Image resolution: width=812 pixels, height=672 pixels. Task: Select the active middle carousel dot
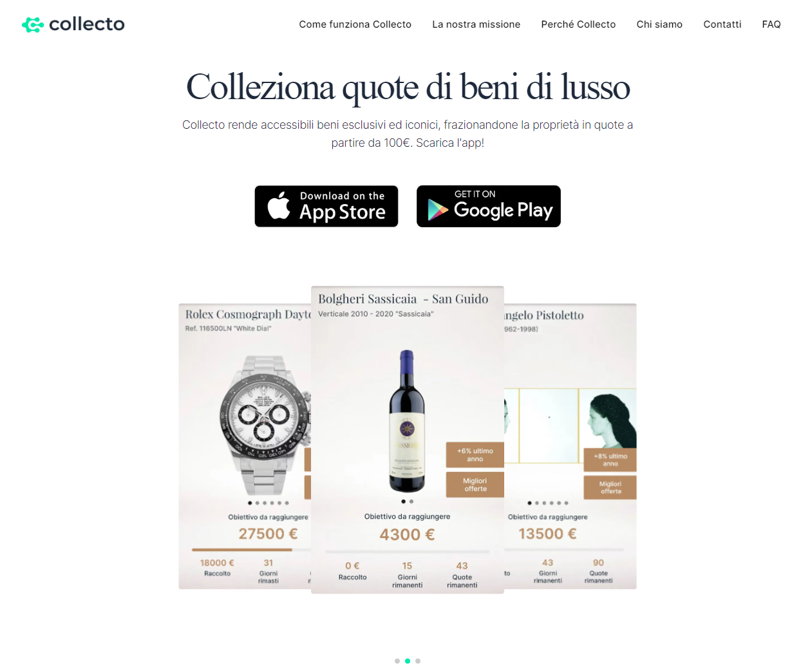click(408, 661)
